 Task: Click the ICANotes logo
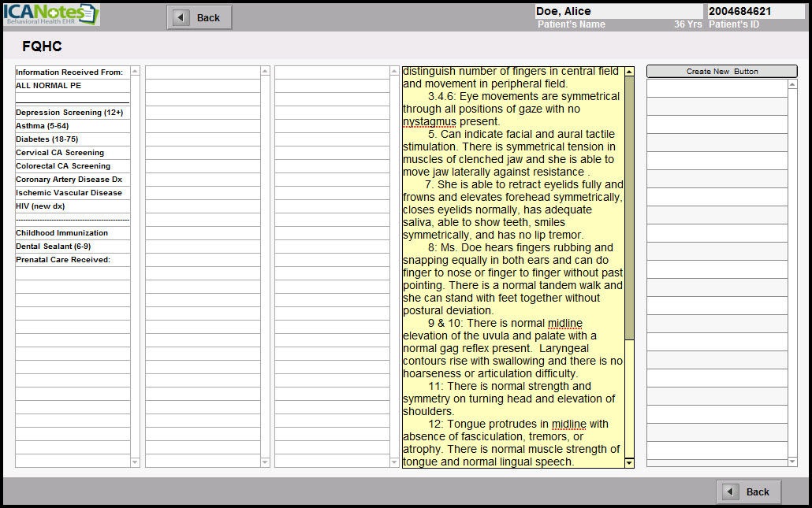50,15
